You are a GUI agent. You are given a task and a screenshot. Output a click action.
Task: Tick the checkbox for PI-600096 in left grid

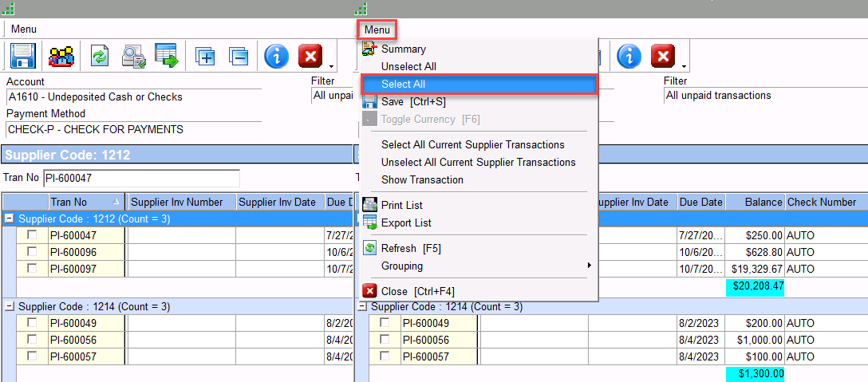pyautogui.click(x=32, y=252)
